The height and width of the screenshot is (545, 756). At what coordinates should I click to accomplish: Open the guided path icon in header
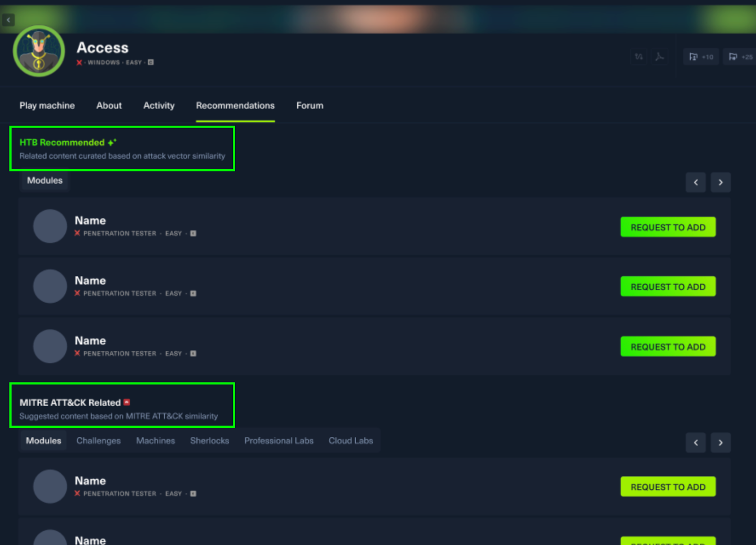click(x=639, y=57)
